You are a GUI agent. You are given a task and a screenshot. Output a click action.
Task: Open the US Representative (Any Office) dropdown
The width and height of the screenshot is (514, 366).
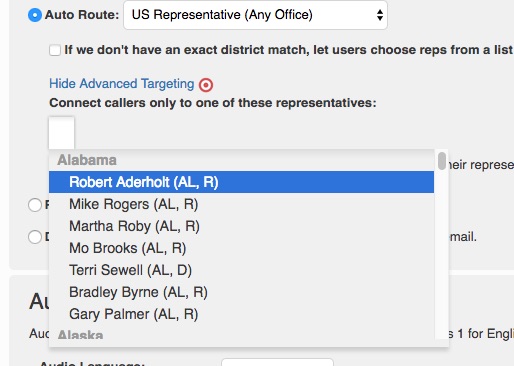(255, 15)
